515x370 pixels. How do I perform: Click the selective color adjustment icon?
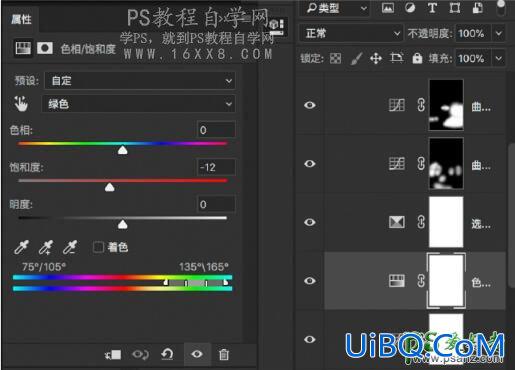click(397, 222)
